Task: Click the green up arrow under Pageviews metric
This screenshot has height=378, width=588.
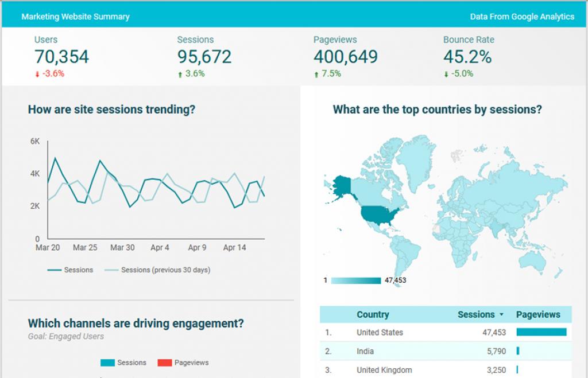Action: tap(316, 74)
